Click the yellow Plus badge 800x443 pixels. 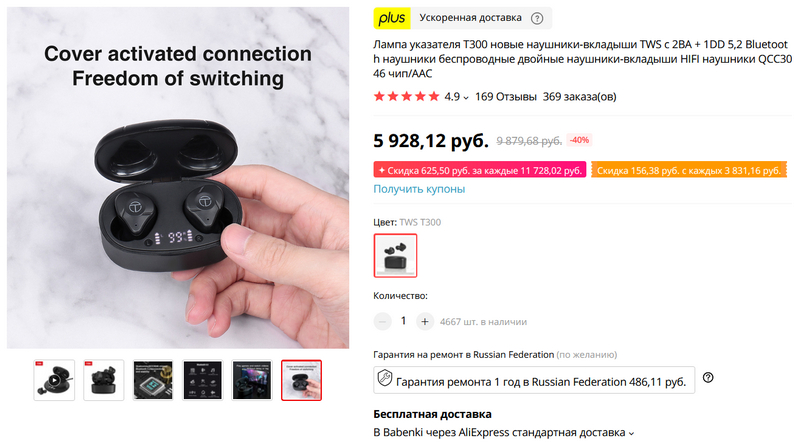click(x=392, y=18)
